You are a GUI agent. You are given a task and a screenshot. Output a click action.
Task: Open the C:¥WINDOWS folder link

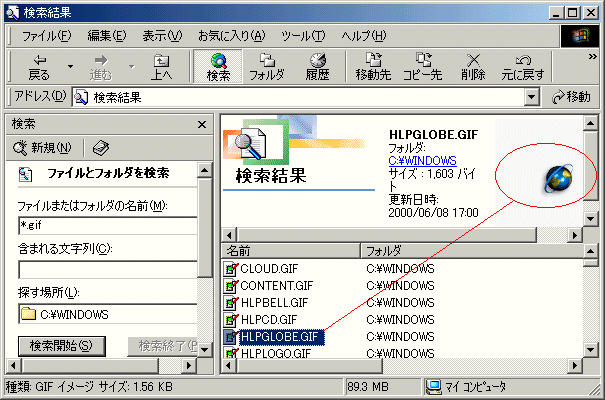[422, 160]
